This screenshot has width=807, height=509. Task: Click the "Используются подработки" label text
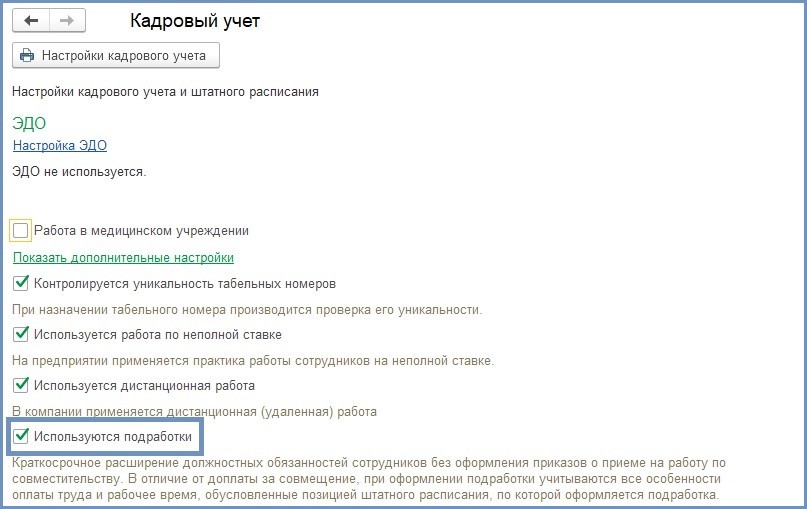click(x=112, y=436)
